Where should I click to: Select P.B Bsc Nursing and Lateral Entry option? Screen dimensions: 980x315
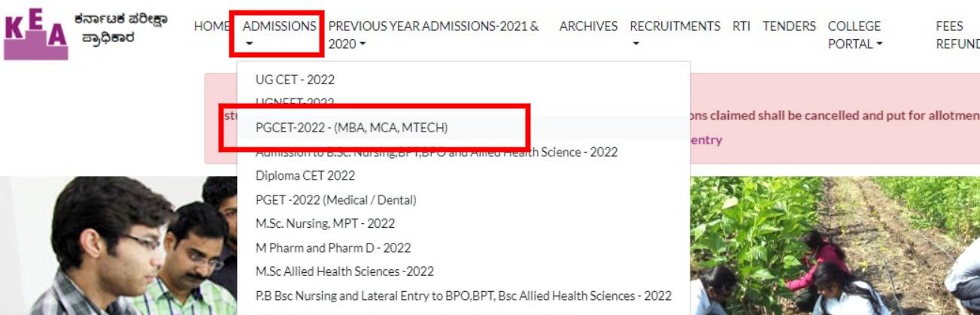[463, 295]
